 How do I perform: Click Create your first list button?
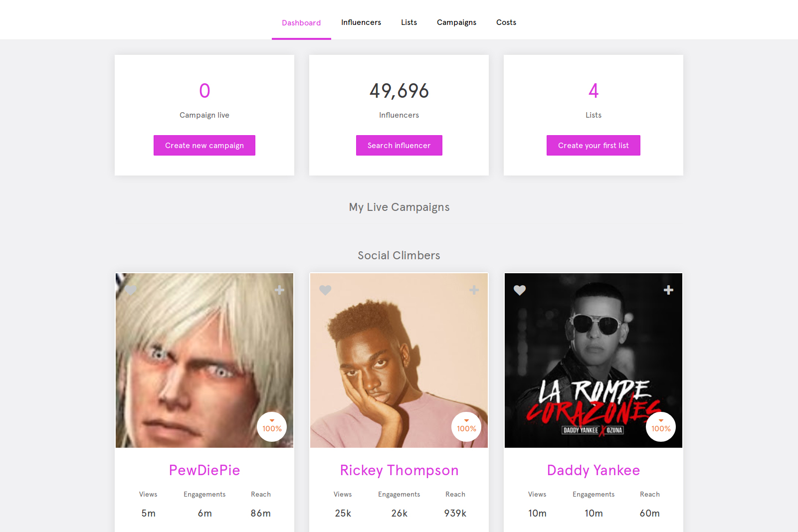[594, 146]
